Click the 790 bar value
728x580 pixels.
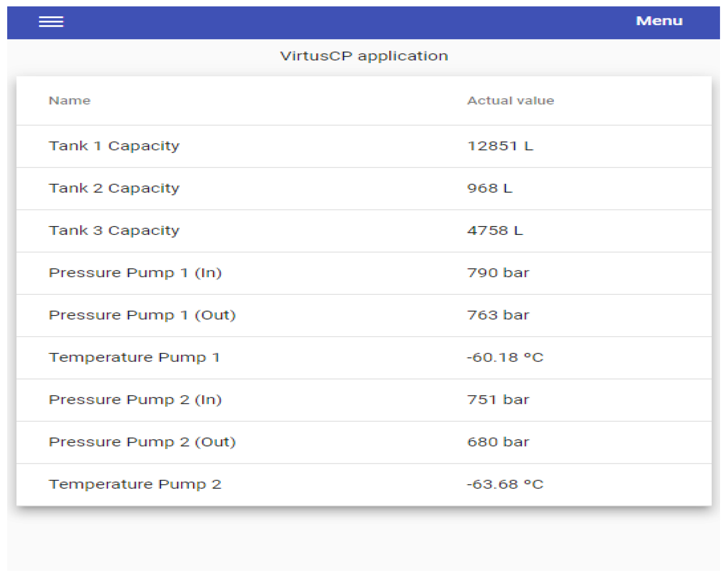click(498, 273)
